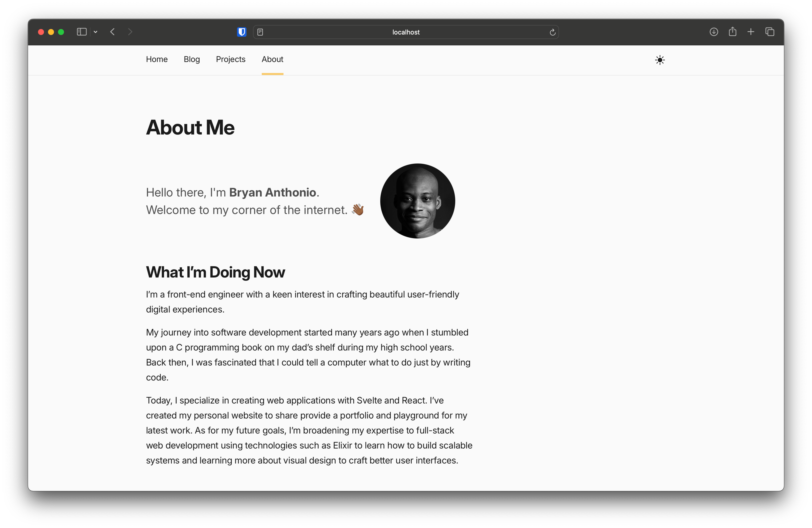
Task: Open Safari Reader view
Action: [260, 32]
